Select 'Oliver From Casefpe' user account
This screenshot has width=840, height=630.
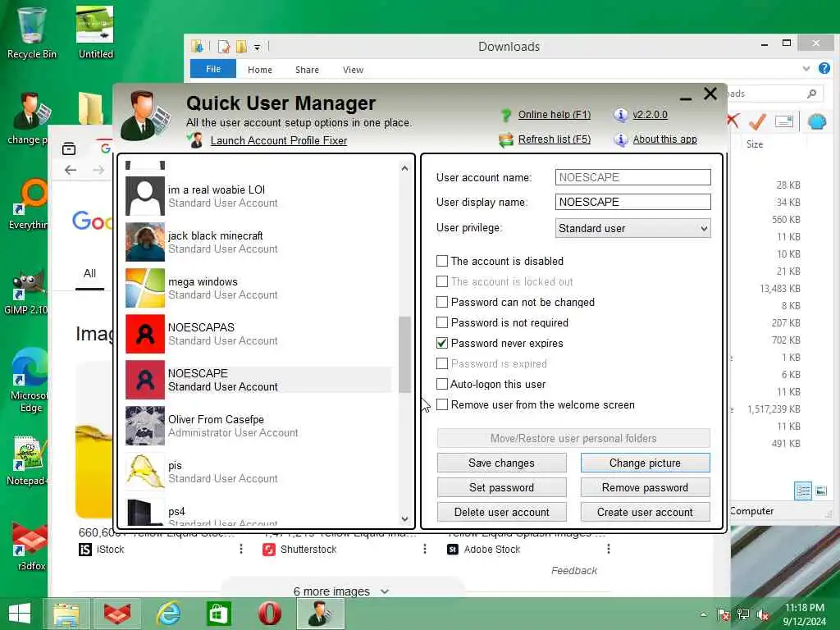258,426
